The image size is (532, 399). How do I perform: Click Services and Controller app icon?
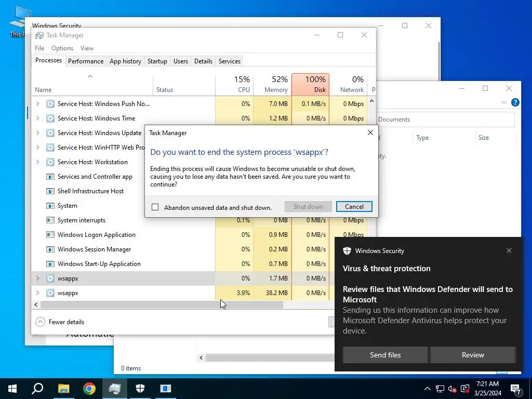coord(50,177)
